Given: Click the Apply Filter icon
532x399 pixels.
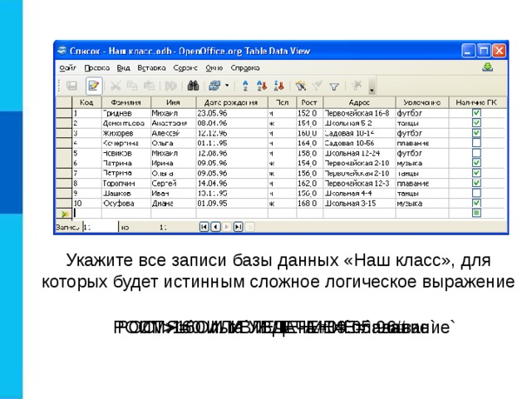Looking at the screenshot, I should click(x=318, y=86).
